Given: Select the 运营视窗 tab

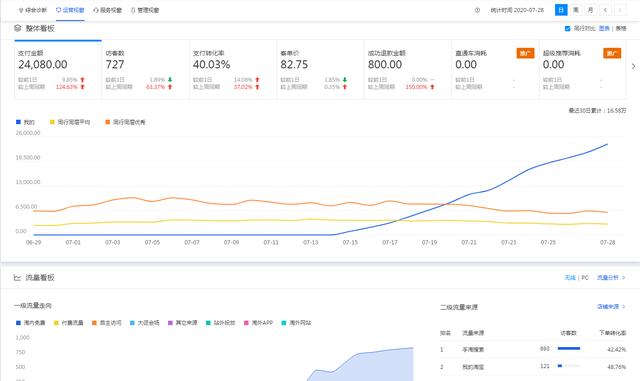Looking at the screenshot, I should tap(70, 10).
